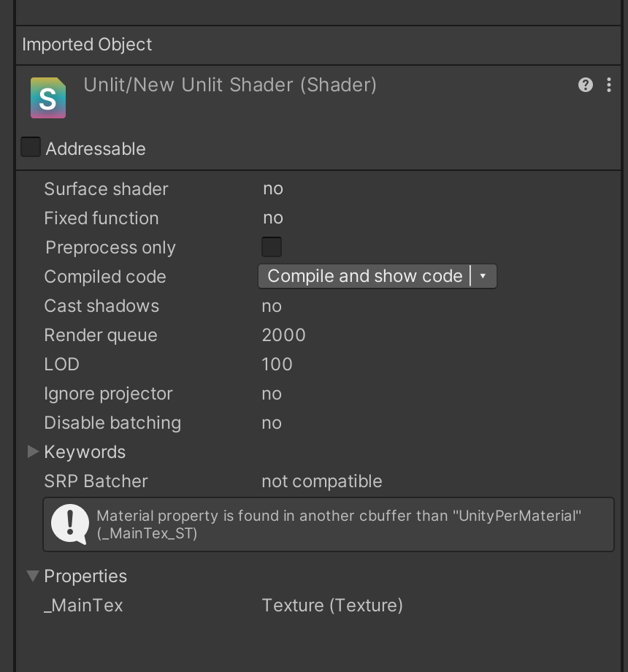
Task: Click the UnityPerMaterial cbuffer warning message
Action: coord(339,524)
